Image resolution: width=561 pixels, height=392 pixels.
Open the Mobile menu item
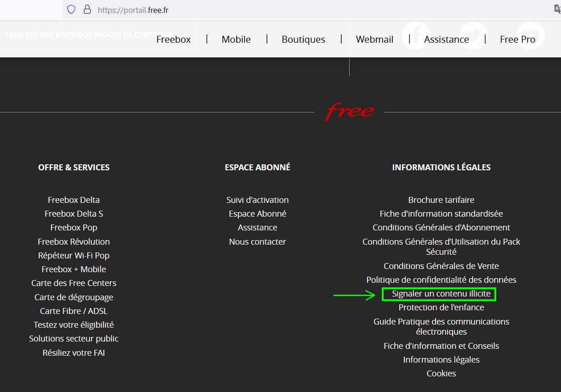(236, 39)
